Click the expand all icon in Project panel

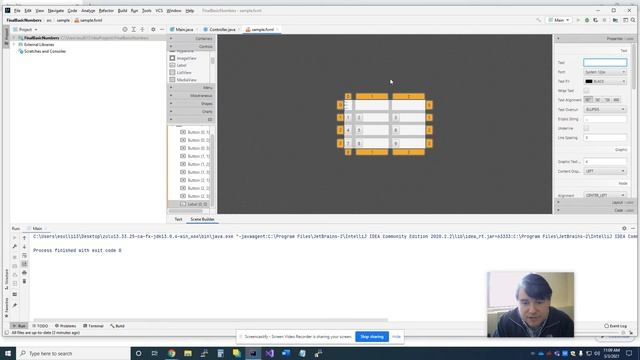pyautogui.click(x=133, y=29)
